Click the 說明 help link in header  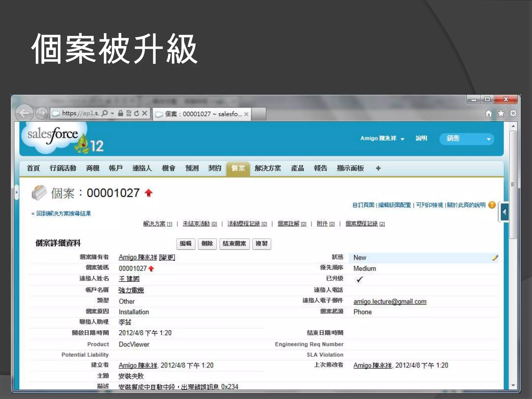[421, 138]
